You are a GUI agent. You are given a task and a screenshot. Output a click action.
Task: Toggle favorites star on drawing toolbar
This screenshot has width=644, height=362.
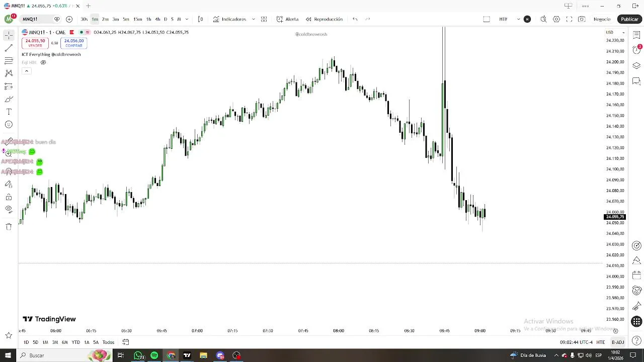coord(9,335)
